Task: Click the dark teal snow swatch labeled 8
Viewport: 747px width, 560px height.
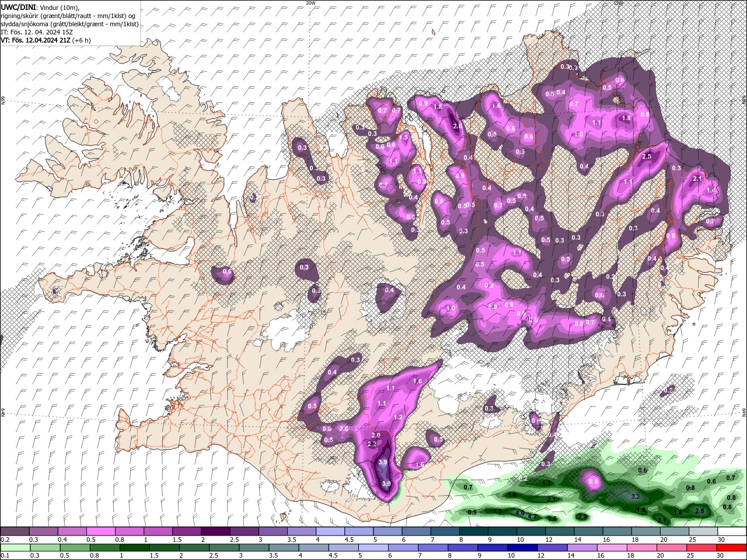Action: [x=473, y=531]
